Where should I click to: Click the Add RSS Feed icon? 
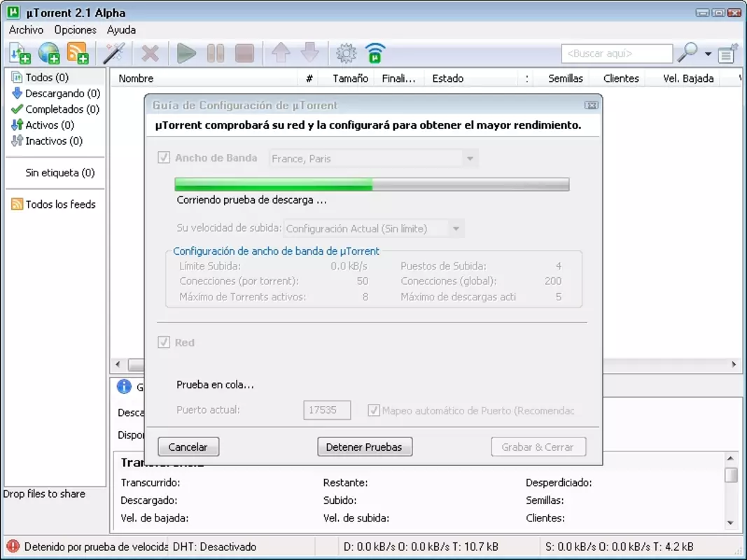point(78,53)
